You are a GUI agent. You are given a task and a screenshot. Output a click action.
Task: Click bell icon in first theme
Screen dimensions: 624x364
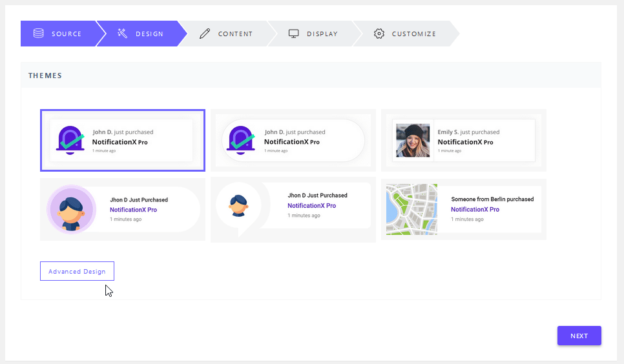[70, 141]
